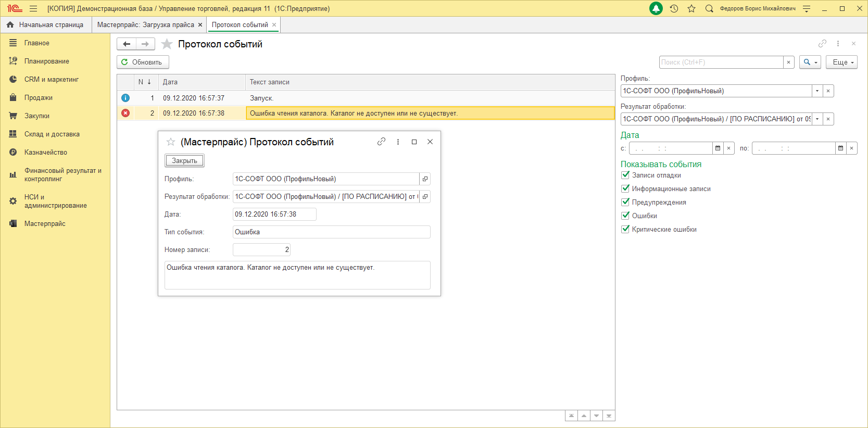Open calendar picker for start date

click(718, 148)
